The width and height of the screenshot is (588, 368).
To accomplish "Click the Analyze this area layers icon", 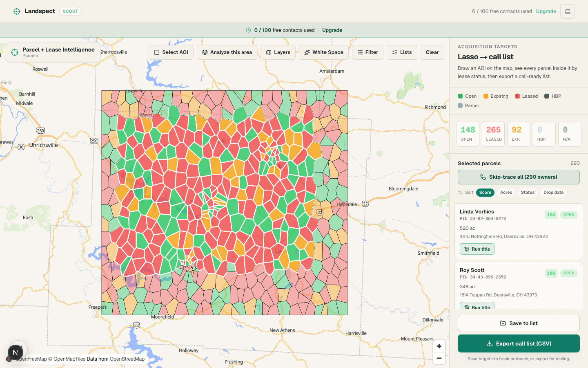I will pyautogui.click(x=205, y=52).
